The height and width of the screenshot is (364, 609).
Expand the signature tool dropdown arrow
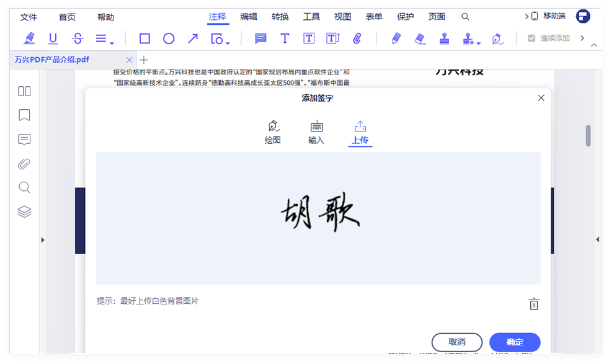click(x=477, y=42)
